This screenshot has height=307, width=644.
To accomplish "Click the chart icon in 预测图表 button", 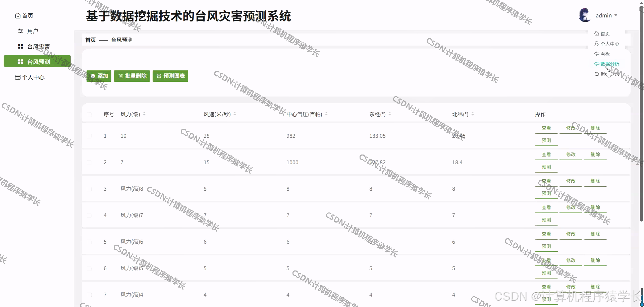I will pos(159,76).
